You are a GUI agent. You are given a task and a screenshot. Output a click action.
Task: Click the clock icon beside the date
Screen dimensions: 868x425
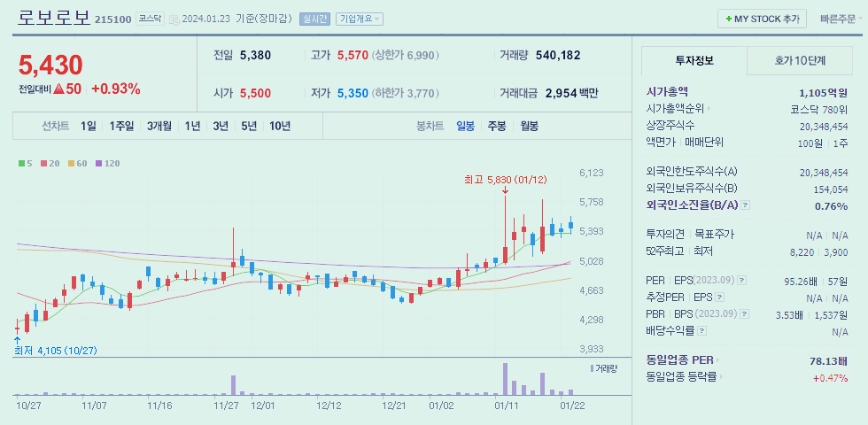tap(174, 19)
